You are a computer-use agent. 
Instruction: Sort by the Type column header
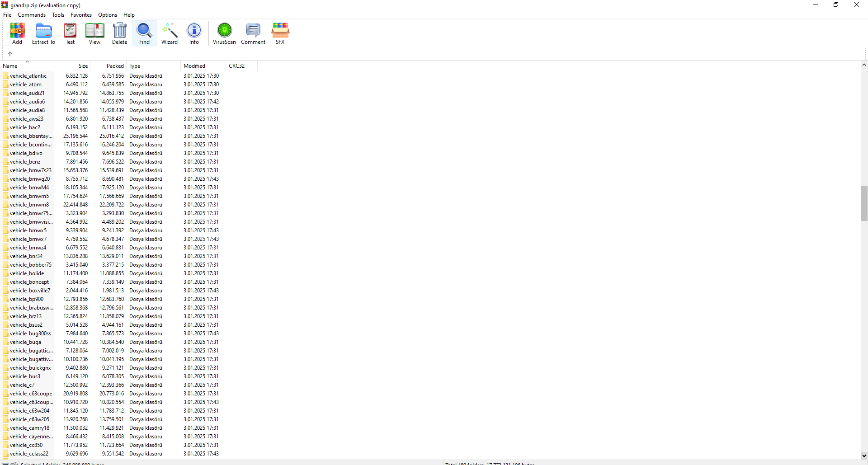coord(154,66)
